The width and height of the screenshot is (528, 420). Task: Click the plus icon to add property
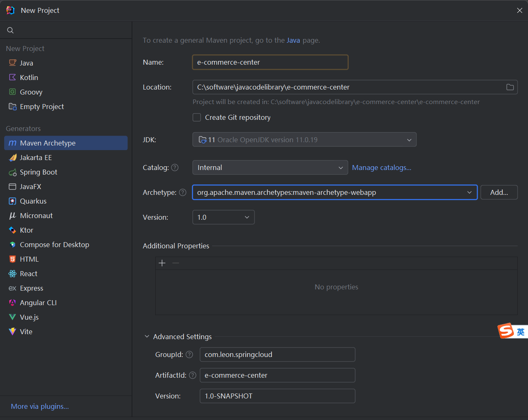162,263
